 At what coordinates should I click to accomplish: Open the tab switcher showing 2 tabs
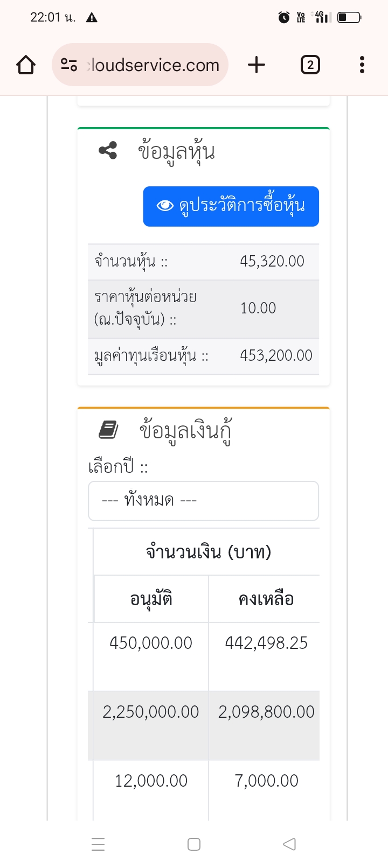310,65
